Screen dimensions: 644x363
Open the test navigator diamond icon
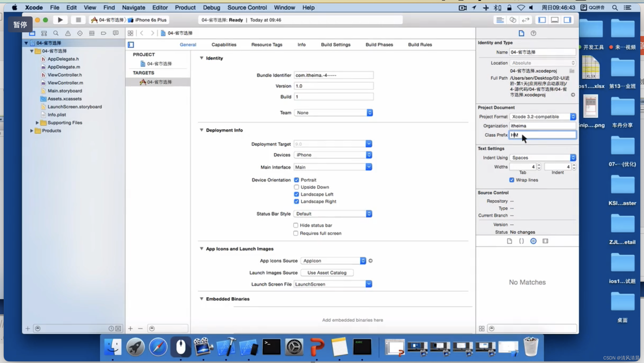[80, 33]
